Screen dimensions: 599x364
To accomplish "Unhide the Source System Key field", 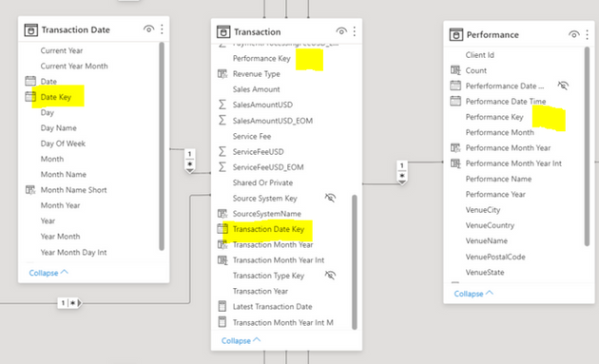I will click(x=330, y=198).
